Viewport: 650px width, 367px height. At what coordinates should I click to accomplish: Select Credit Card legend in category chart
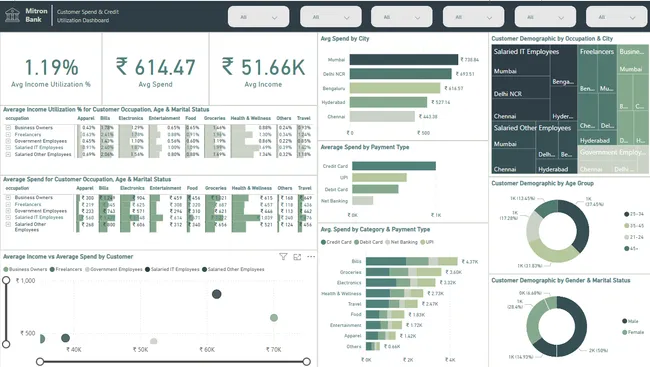click(335, 242)
